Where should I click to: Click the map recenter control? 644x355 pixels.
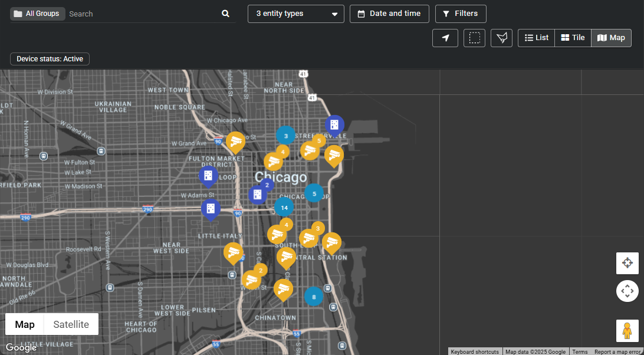click(627, 263)
